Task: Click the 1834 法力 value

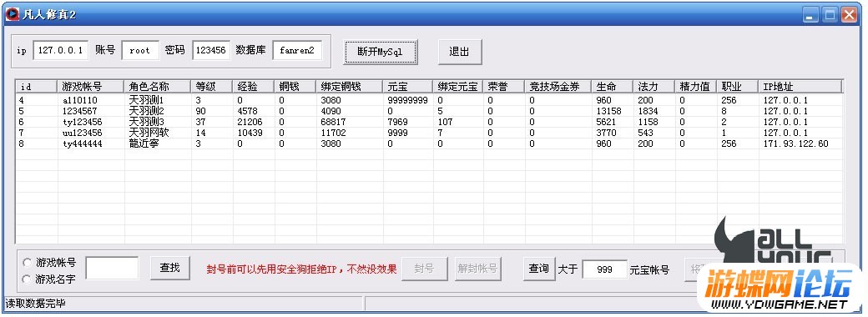Action: (x=648, y=111)
